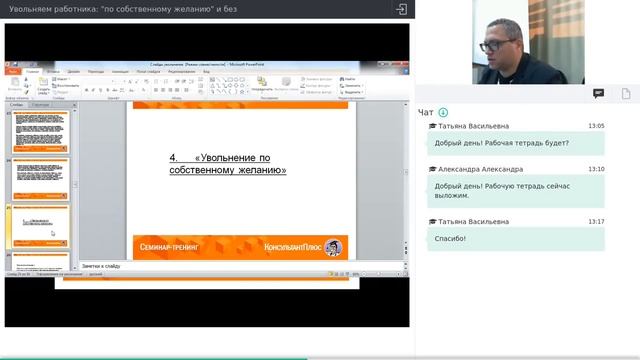
Task: Open the Эффекты фигур shape effects dropdown
Action: 316,92
